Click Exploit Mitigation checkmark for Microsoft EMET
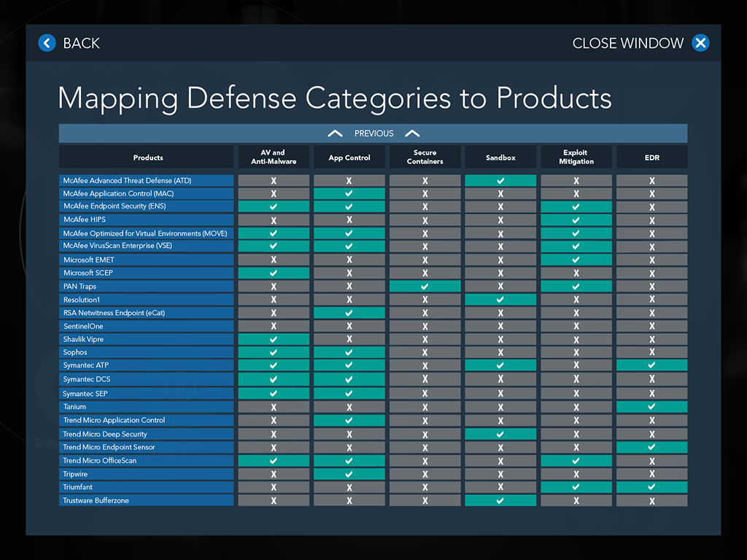This screenshot has height=560, width=747. [576, 260]
